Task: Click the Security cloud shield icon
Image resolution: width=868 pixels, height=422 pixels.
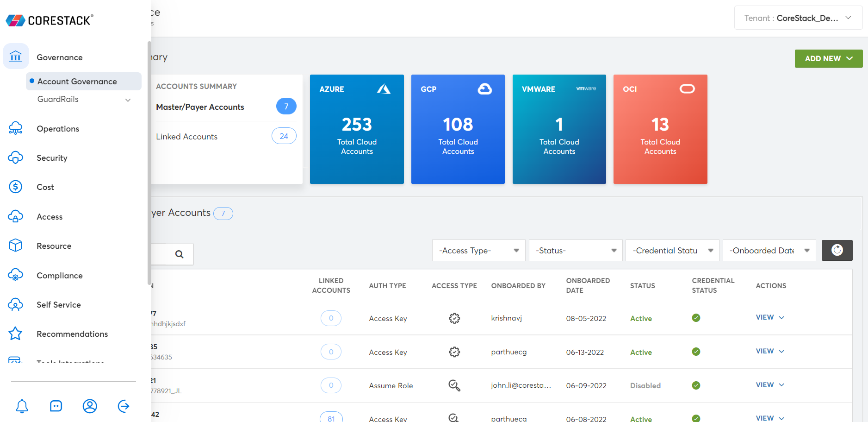Action: [x=16, y=157]
